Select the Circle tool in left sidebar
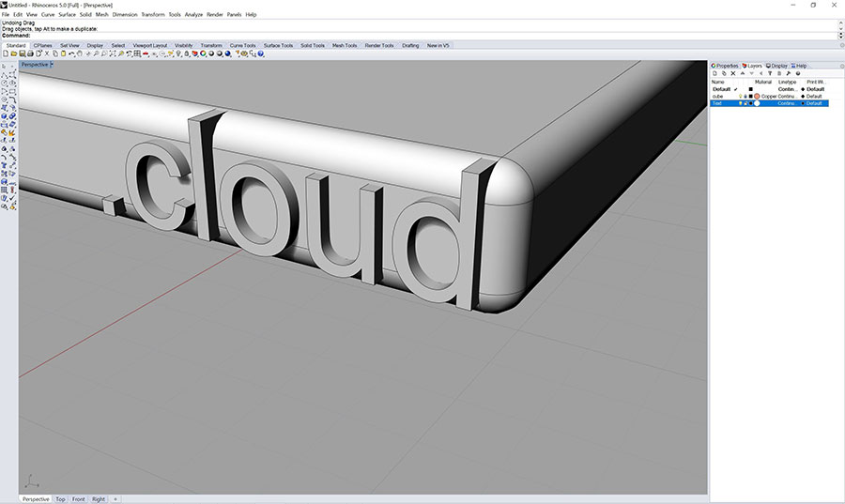Image resolution: width=845 pixels, height=504 pixels. (x=5, y=83)
